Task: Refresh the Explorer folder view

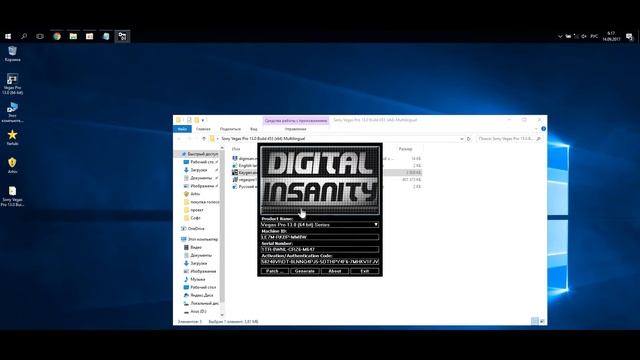Action: [x=469, y=139]
